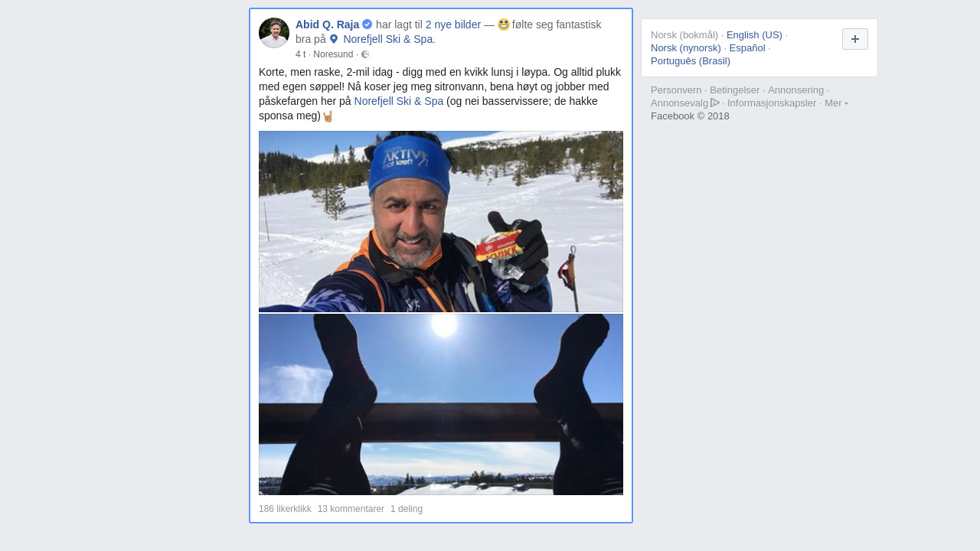The width and height of the screenshot is (980, 551).
Task: Open the skiing selfie photo
Action: coord(441,222)
